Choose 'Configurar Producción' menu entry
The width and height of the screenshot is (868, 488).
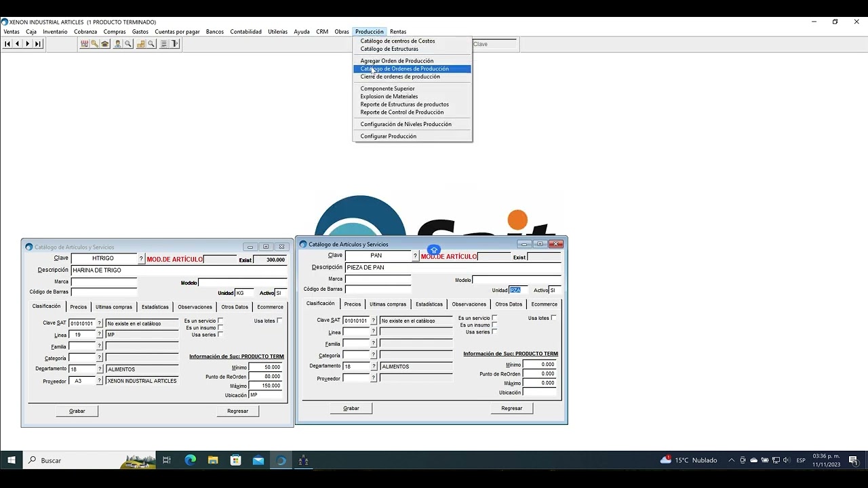click(x=412, y=136)
